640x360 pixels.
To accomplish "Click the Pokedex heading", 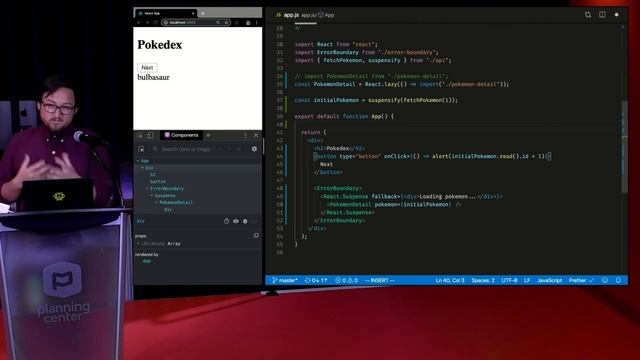I will pyautogui.click(x=160, y=44).
